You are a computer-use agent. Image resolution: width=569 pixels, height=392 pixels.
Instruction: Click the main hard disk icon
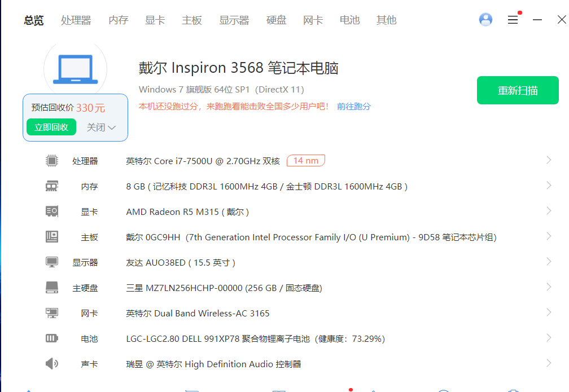(52, 288)
